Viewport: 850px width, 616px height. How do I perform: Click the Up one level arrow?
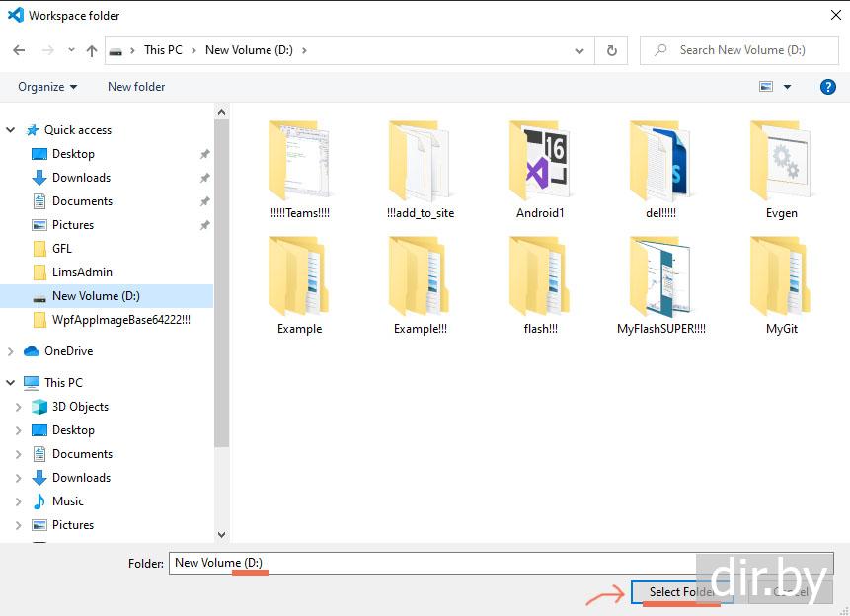coord(92,50)
